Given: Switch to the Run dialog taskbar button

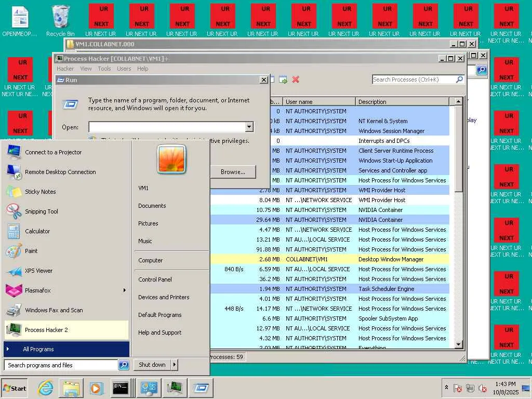Looking at the screenshot, I should (x=201, y=388).
